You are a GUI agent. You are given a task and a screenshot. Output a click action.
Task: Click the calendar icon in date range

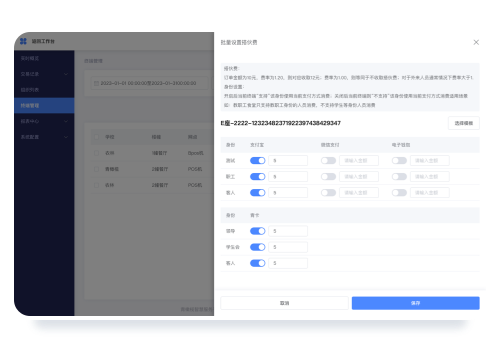click(96, 83)
